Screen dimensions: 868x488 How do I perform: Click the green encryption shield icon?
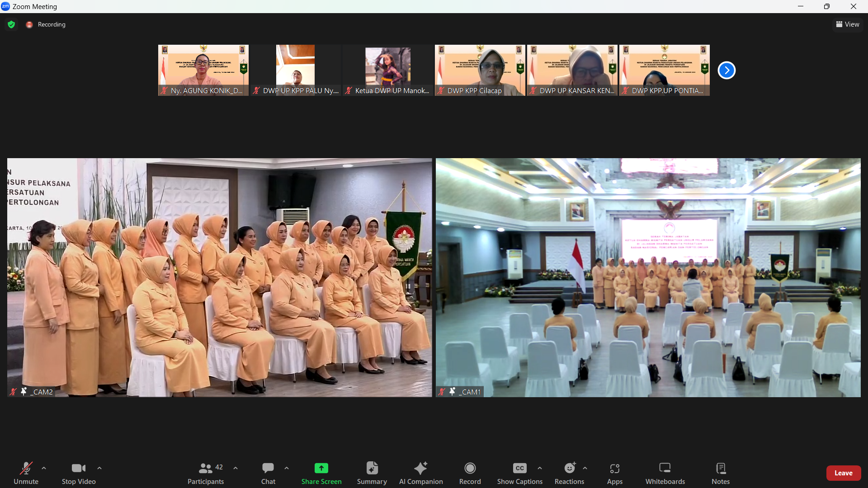tap(11, 24)
